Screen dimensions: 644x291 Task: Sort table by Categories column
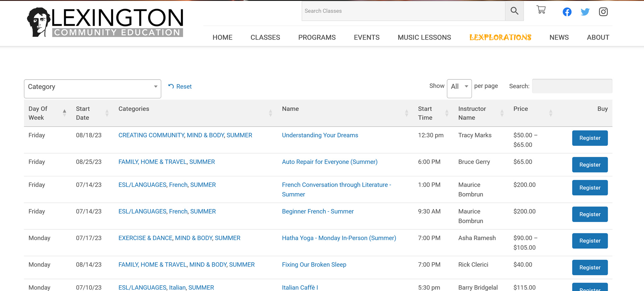(196, 113)
